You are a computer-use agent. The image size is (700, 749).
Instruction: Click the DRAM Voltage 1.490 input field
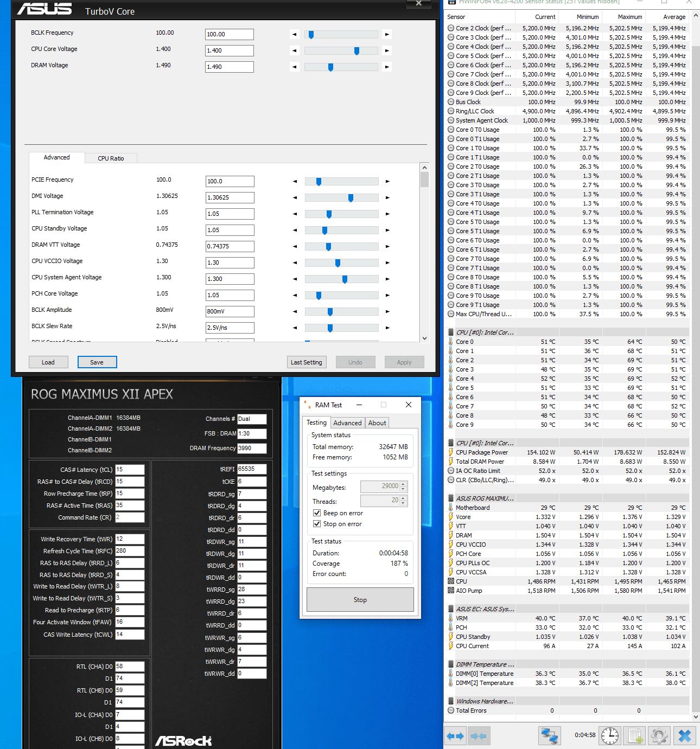click(230, 67)
